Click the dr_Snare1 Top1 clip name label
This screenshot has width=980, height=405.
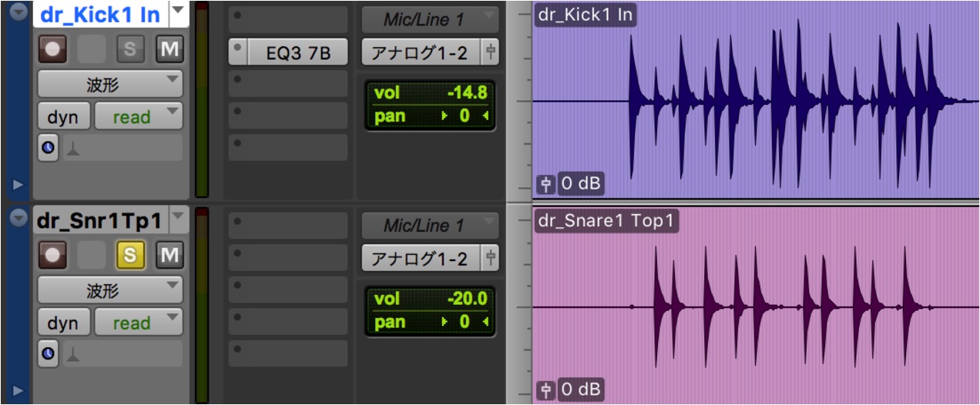pos(607,221)
